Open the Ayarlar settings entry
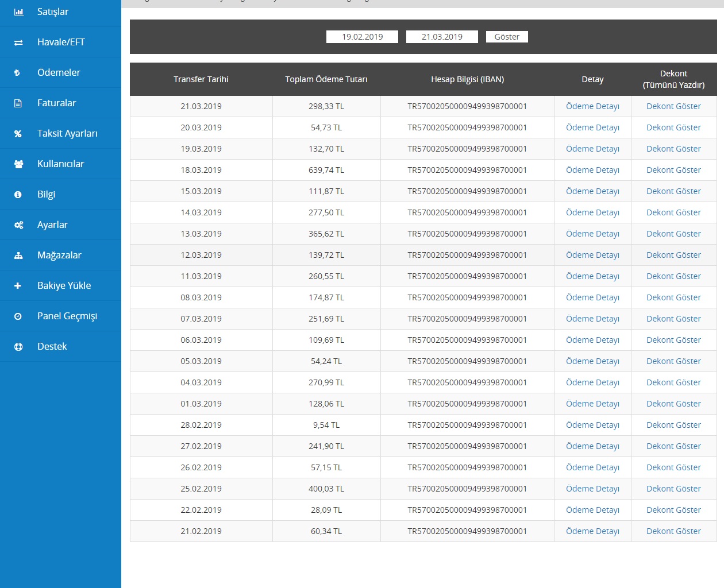 60,225
